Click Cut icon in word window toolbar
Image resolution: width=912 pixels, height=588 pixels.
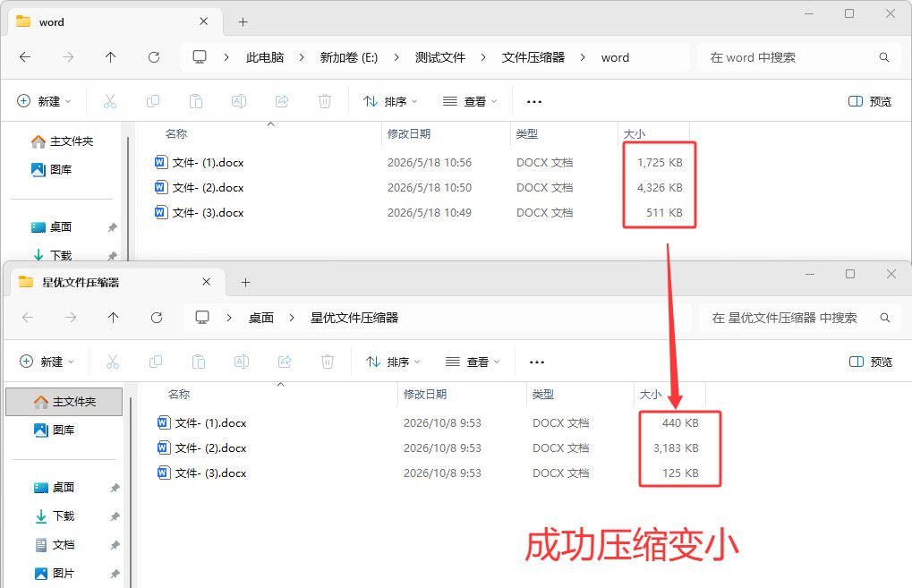110,101
